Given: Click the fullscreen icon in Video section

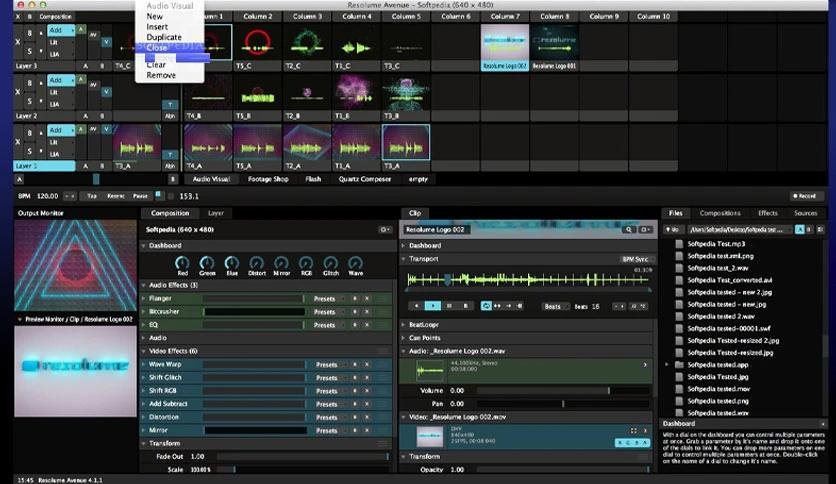Looking at the screenshot, I should coord(633,431).
